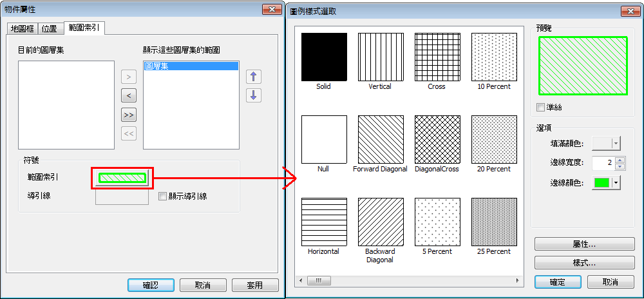Select the Cross fill pattern
This screenshot has height=299, width=644.
click(437, 57)
